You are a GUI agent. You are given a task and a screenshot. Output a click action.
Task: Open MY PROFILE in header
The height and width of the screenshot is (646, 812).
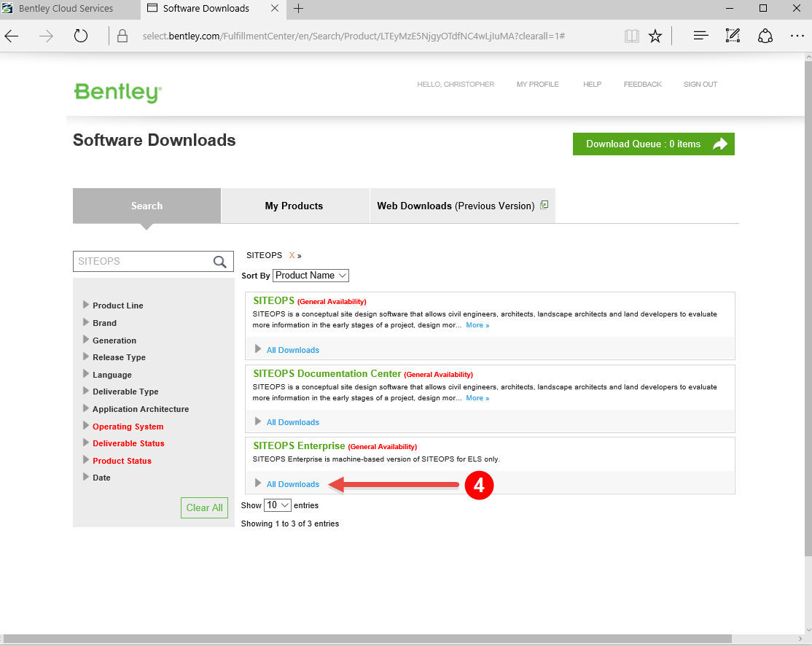click(x=537, y=84)
